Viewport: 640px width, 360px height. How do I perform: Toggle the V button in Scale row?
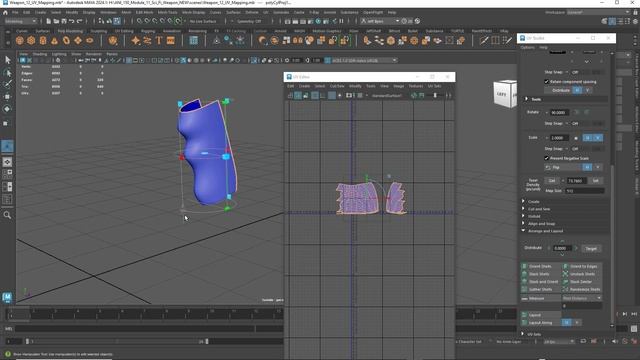(x=598, y=138)
